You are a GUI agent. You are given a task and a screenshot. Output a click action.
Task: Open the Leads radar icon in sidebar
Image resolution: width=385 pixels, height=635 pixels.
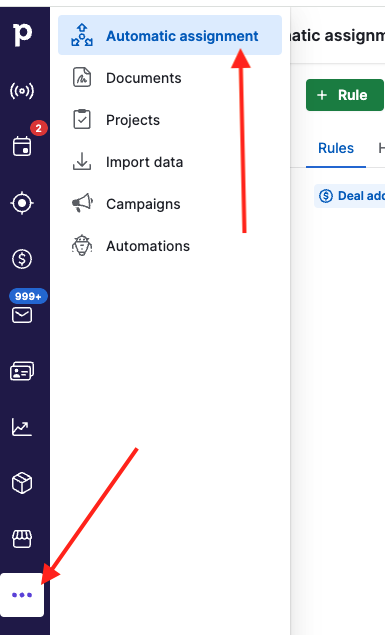22,91
